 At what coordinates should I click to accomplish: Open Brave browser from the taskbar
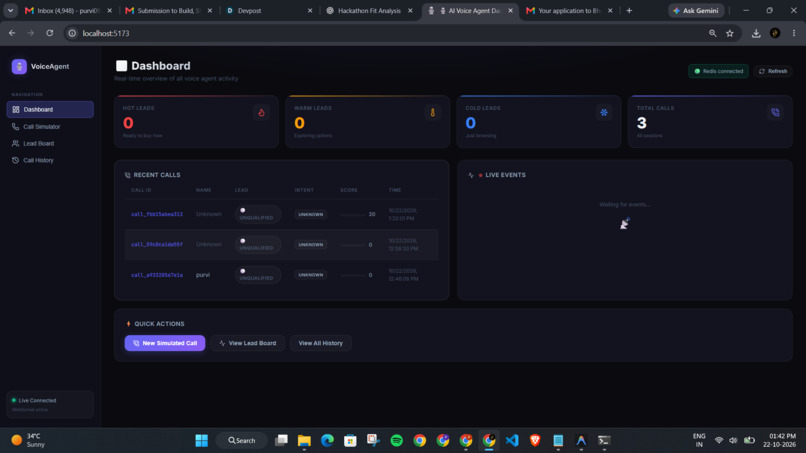click(x=535, y=440)
